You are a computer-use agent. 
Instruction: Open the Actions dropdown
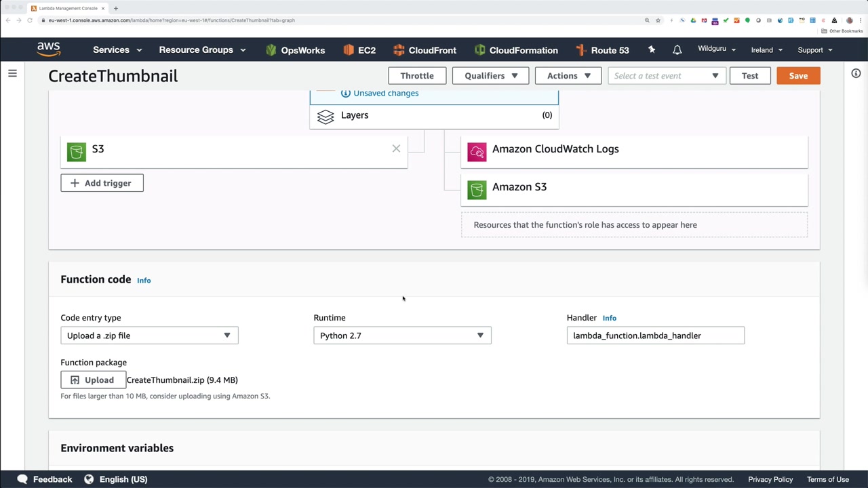click(x=568, y=76)
